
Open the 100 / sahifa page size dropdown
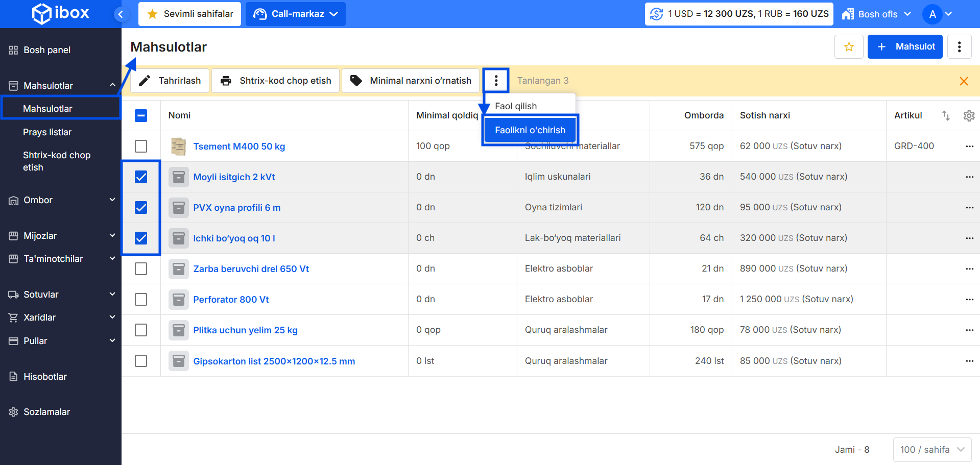click(x=932, y=450)
